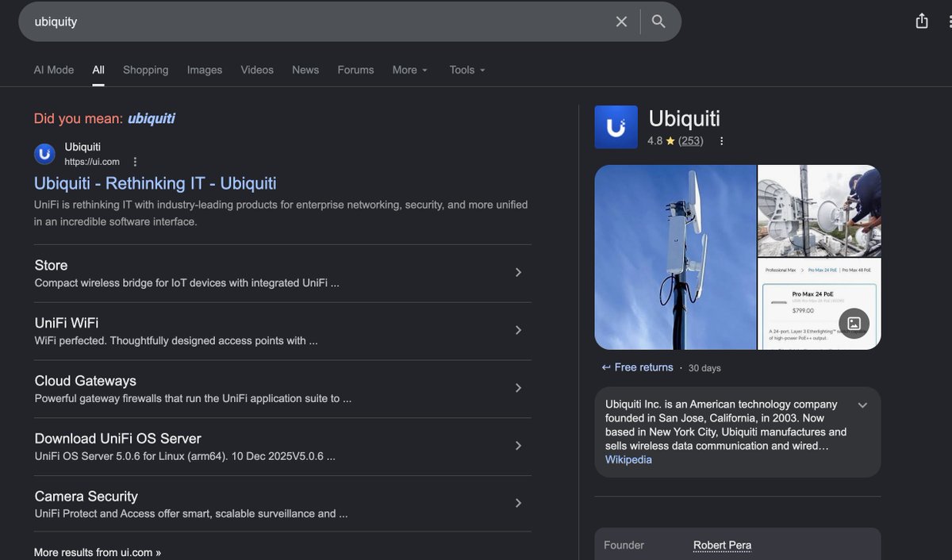Open the dish antenna installation photo
The height and width of the screenshot is (560, 952).
tap(820, 210)
